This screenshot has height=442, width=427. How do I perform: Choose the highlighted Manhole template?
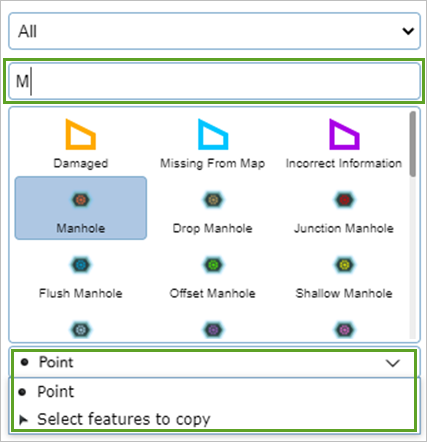click(81, 208)
